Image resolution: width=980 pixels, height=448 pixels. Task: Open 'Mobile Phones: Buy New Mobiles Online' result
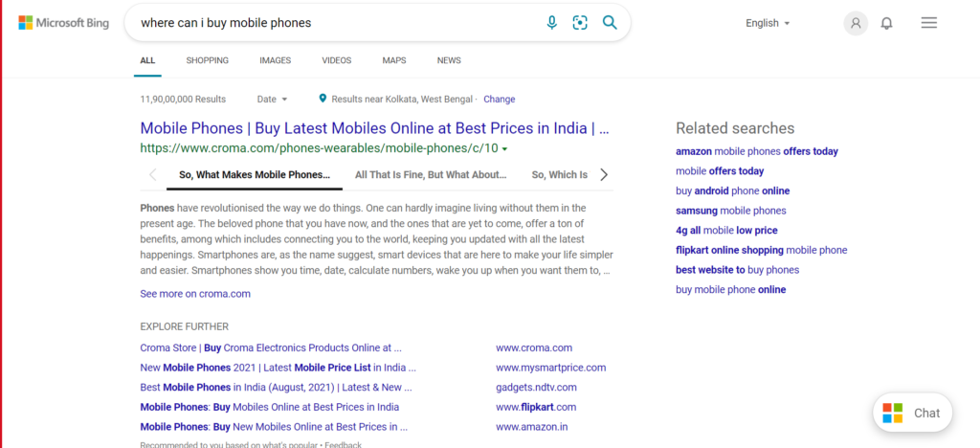tap(274, 427)
